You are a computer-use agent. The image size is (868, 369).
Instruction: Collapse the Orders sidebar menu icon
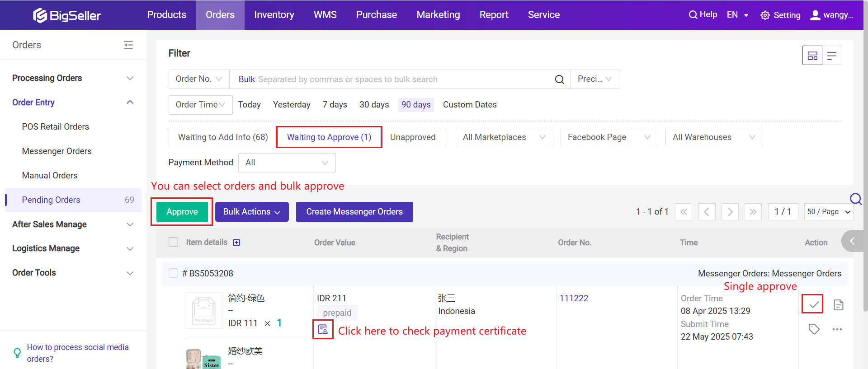(128, 45)
